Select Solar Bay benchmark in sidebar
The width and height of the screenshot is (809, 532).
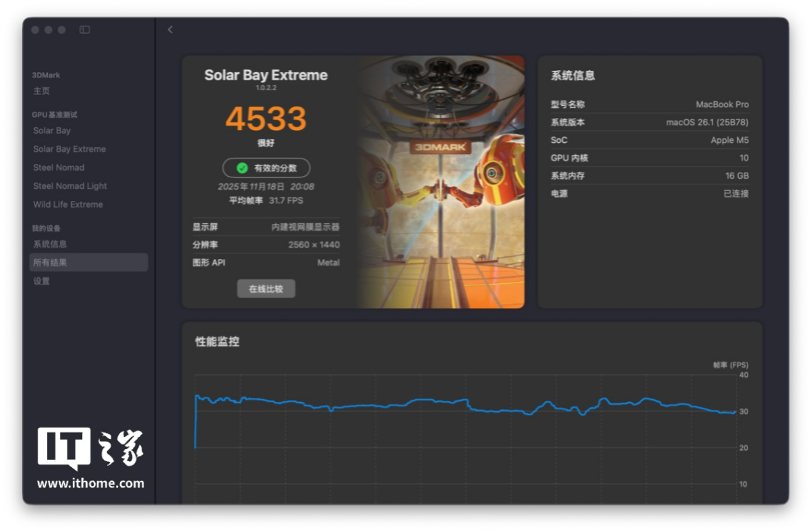52,131
